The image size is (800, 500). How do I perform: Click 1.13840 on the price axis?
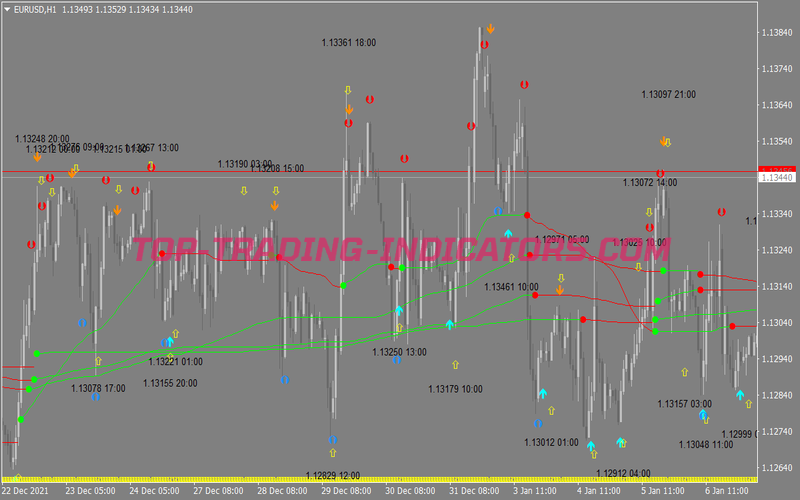(777, 33)
